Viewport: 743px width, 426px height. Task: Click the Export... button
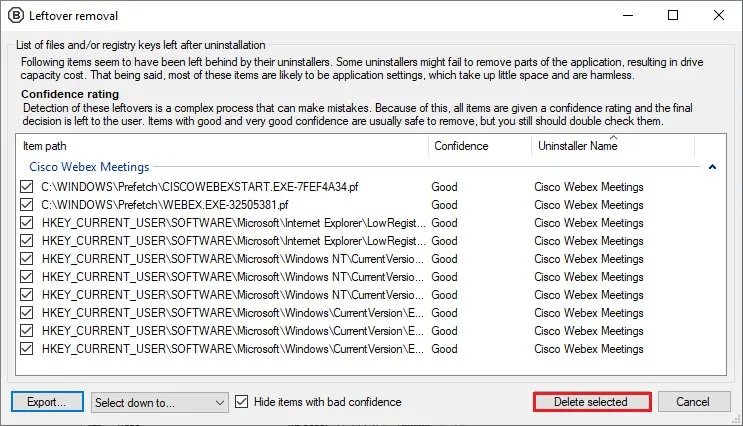[x=47, y=402]
